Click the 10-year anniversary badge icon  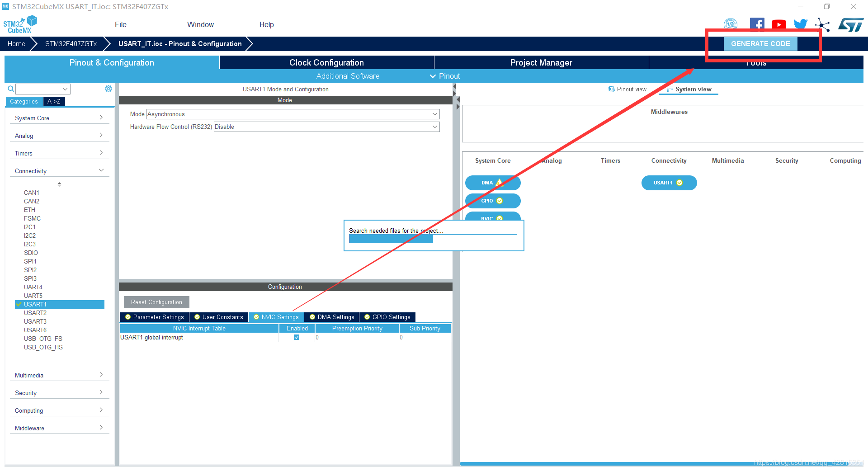tap(731, 24)
